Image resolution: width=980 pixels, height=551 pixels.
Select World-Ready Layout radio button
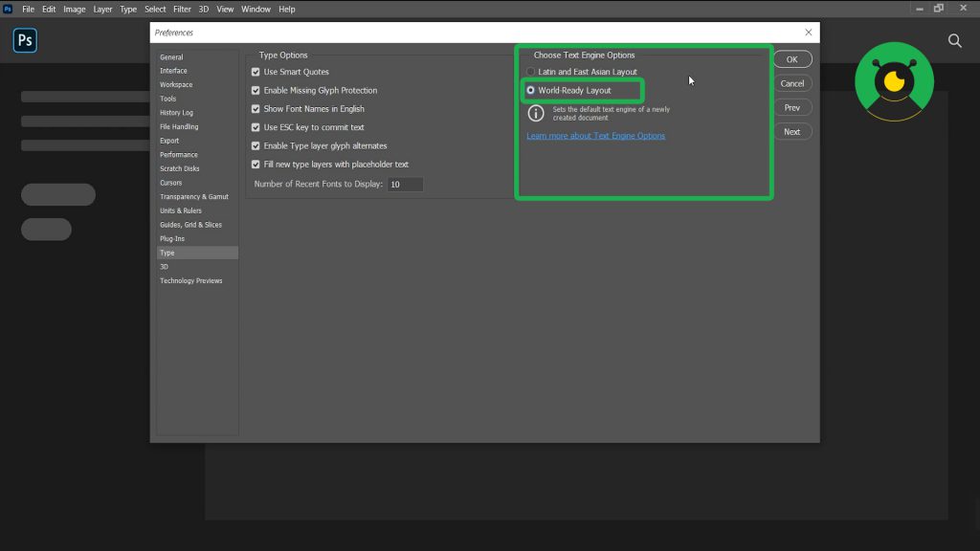coord(531,91)
